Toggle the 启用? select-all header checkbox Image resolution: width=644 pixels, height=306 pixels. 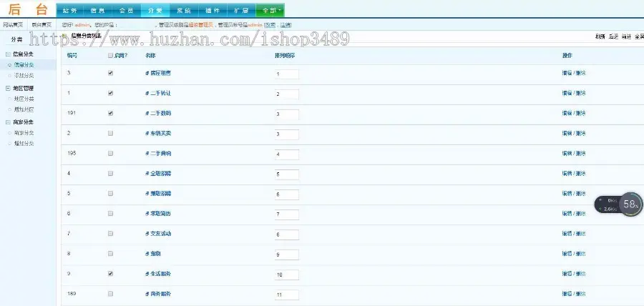coord(110,55)
